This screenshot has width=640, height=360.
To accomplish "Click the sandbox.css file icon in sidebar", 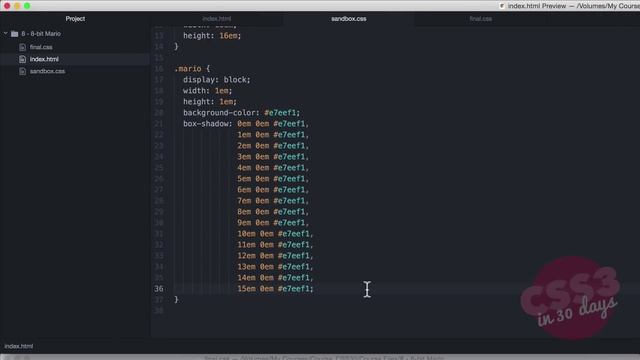I will click(22, 71).
